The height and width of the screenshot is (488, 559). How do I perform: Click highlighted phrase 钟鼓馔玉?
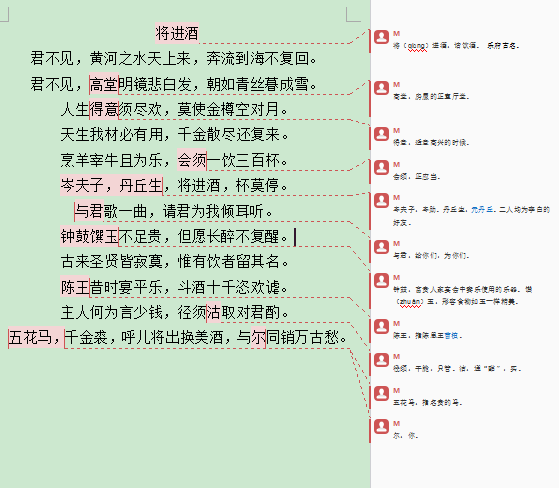[89, 236]
